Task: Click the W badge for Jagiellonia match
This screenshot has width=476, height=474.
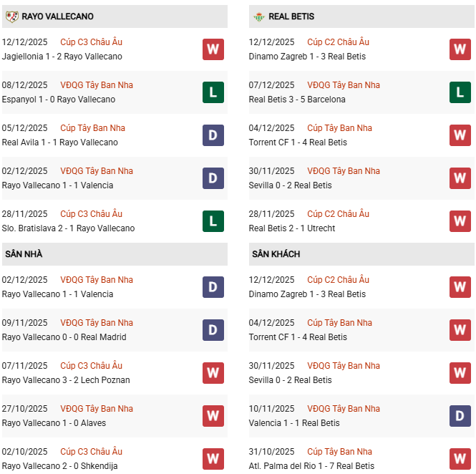Action: [213, 49]
